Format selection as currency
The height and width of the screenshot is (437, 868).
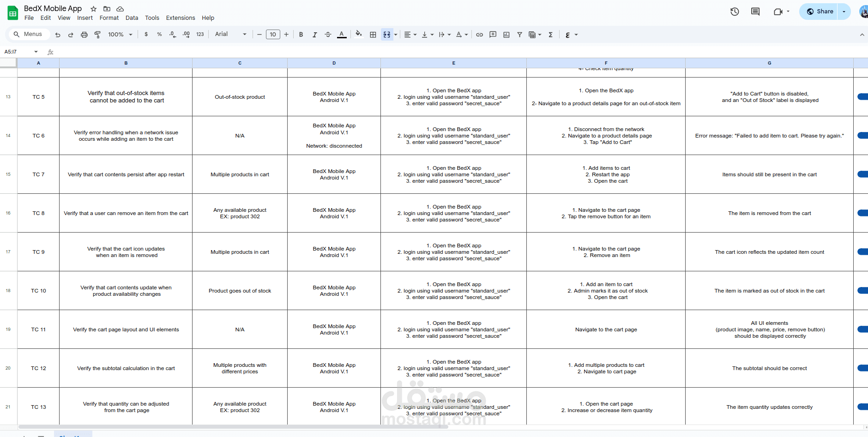coord(146,35)
